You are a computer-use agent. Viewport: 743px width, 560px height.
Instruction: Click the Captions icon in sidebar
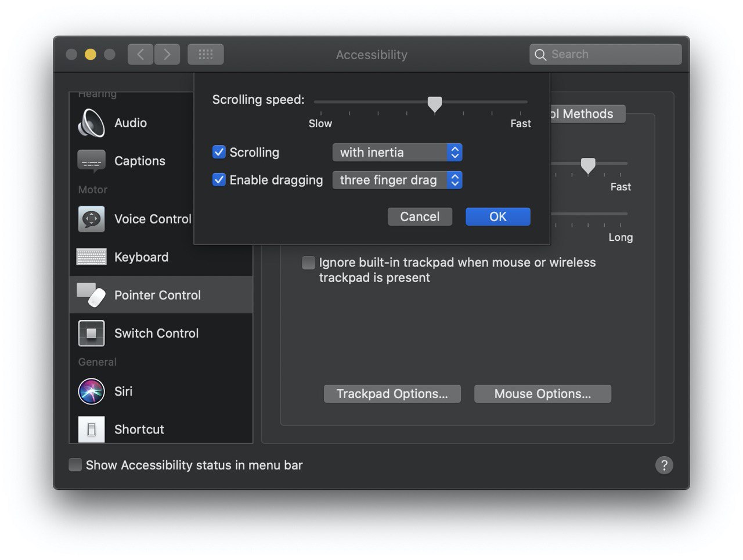tap(91, 161)
